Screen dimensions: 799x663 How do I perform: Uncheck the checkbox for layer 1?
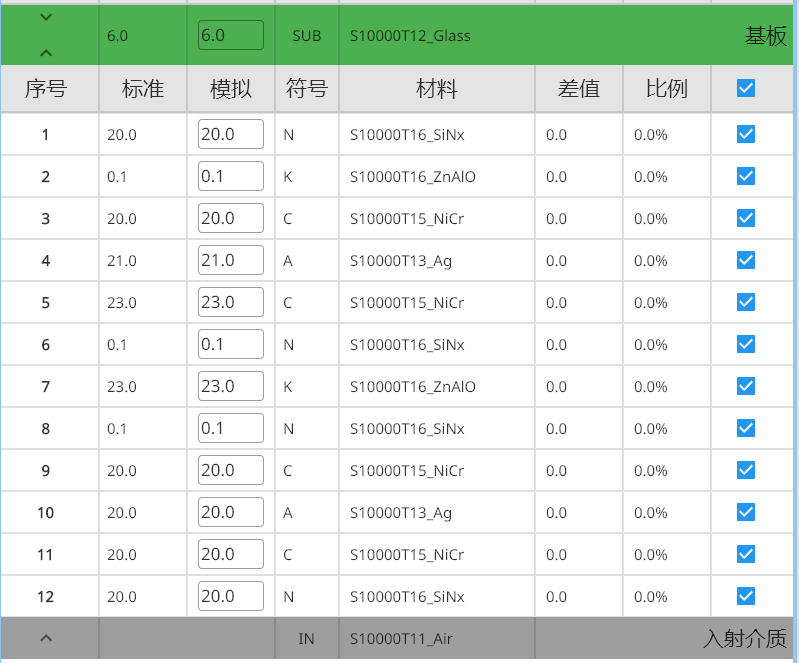tap(745, 134)
